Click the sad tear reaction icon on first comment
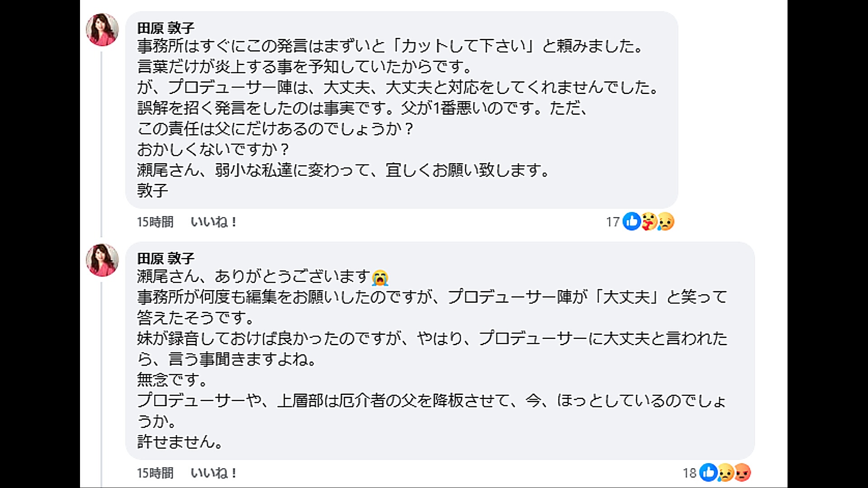The image size is (868, 488). (665, 221)
